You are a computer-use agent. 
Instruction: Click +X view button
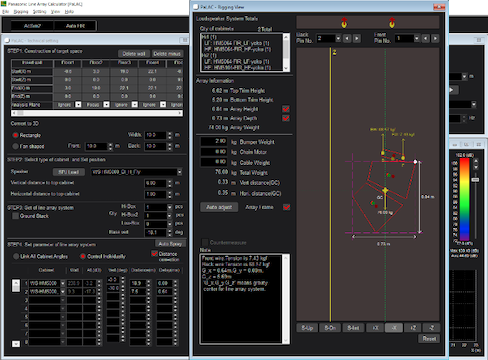pos(375,328)
